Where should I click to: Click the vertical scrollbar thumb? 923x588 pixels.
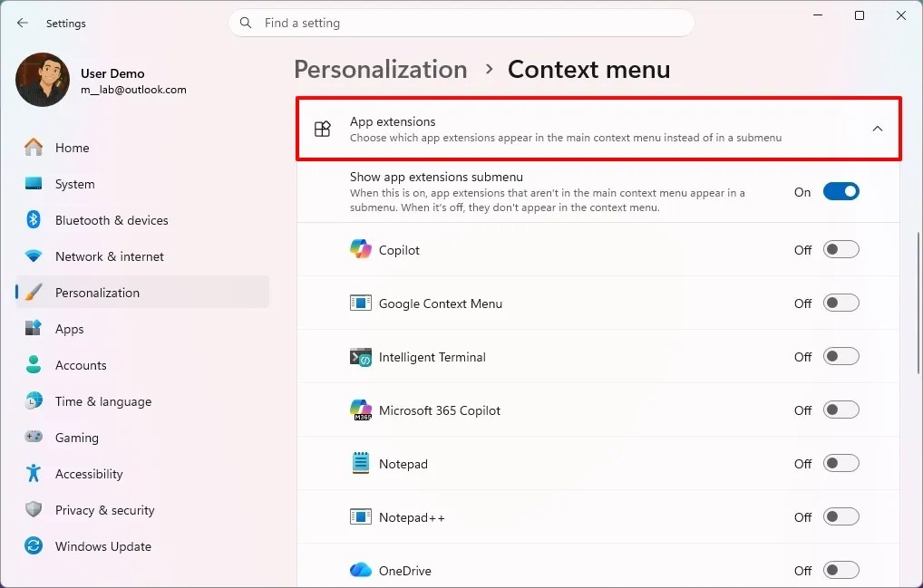pos(918,303)
